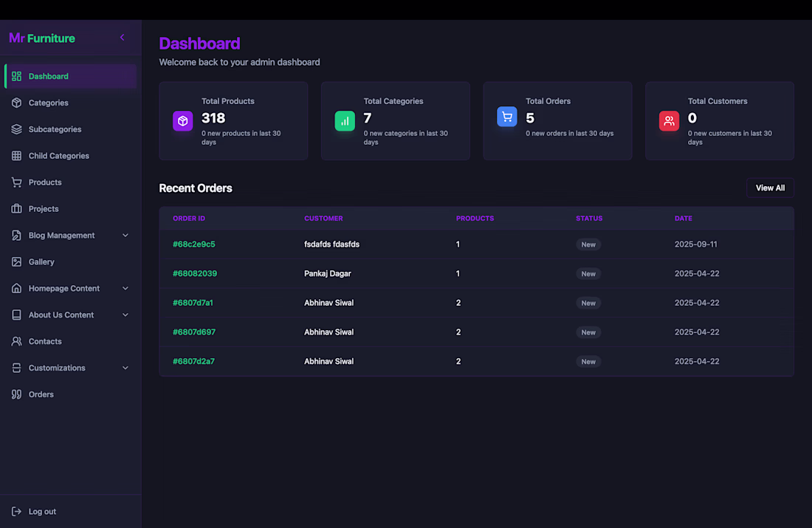
Task: Click the Homepage Content house icon
Action: coord(16,288)
